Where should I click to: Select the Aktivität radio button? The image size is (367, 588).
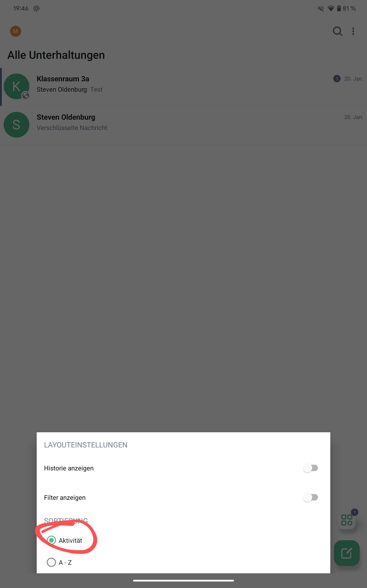tap(51, 540)
